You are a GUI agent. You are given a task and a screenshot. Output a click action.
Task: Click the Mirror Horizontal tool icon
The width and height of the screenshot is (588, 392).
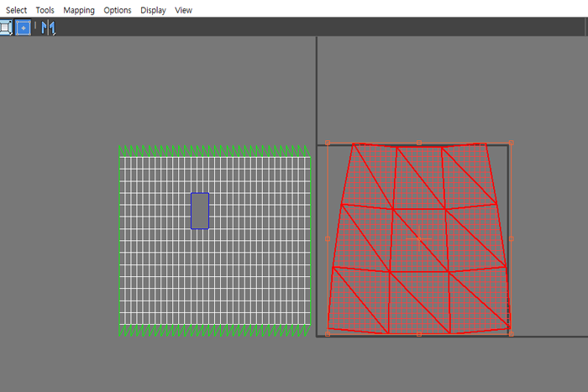tap(49, 28)
